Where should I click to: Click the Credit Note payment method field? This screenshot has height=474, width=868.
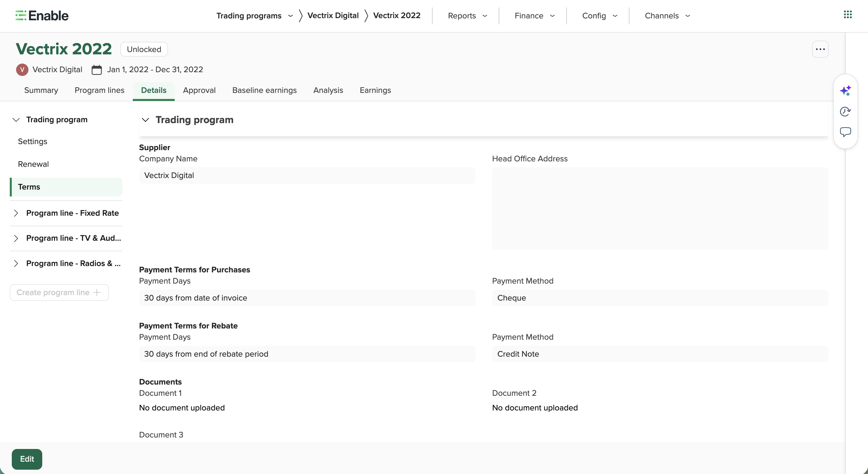tap(660, 354)
